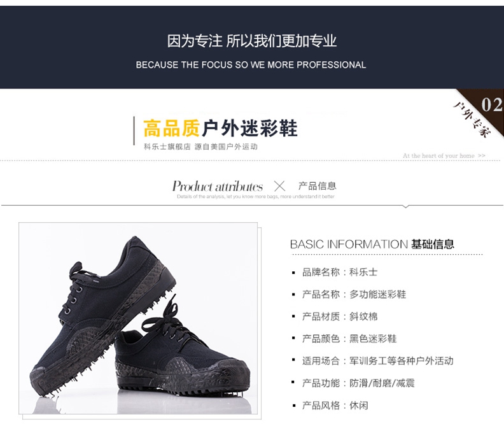
Task: Click the '高品质户外迷彩鞋' title
Action: (220, 128)
